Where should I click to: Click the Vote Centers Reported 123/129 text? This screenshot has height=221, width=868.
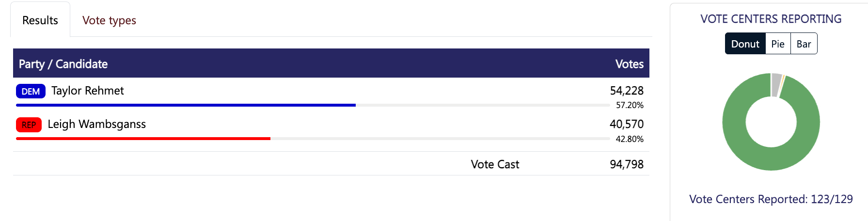pyautogui.click(x=771, y=199)
